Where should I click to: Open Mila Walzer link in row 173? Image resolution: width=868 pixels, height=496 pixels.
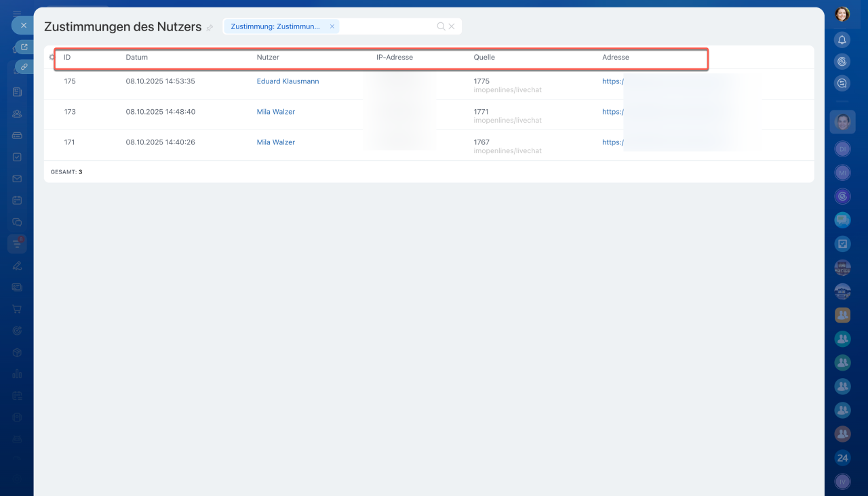click(275, 112)
